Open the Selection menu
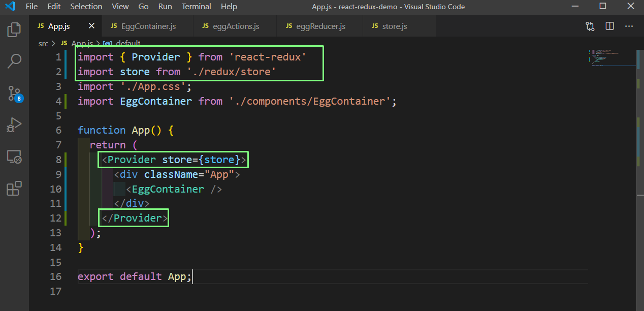The image size is (644, 311). coord(86,7)
